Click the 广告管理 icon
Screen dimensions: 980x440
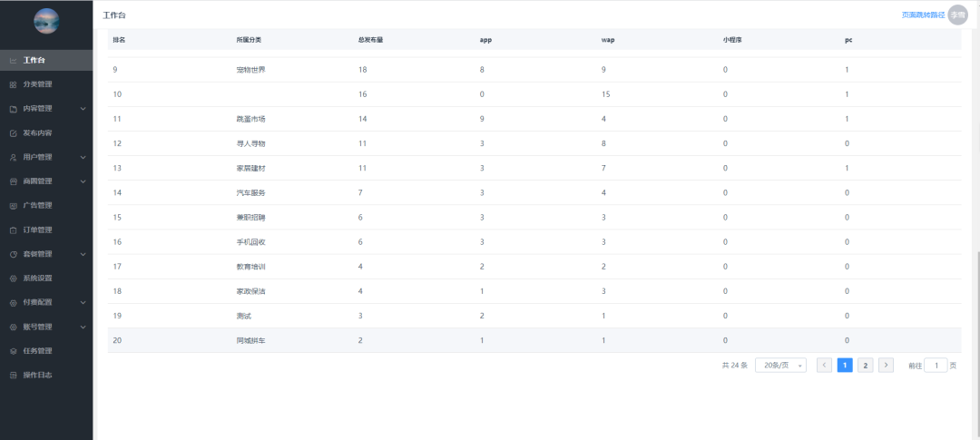click(x=13, y=206)
